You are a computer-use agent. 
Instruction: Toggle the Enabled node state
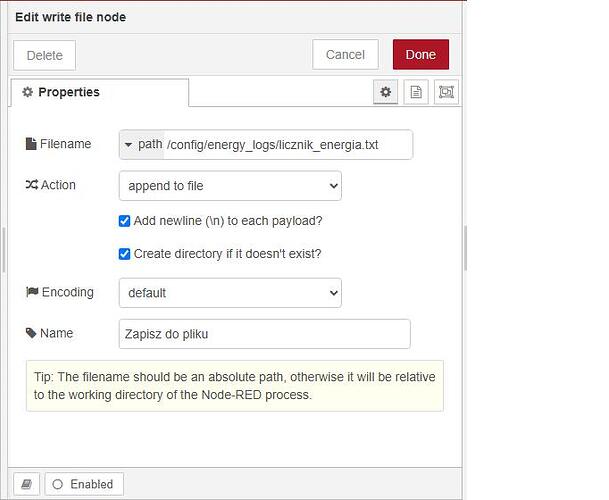84,484
